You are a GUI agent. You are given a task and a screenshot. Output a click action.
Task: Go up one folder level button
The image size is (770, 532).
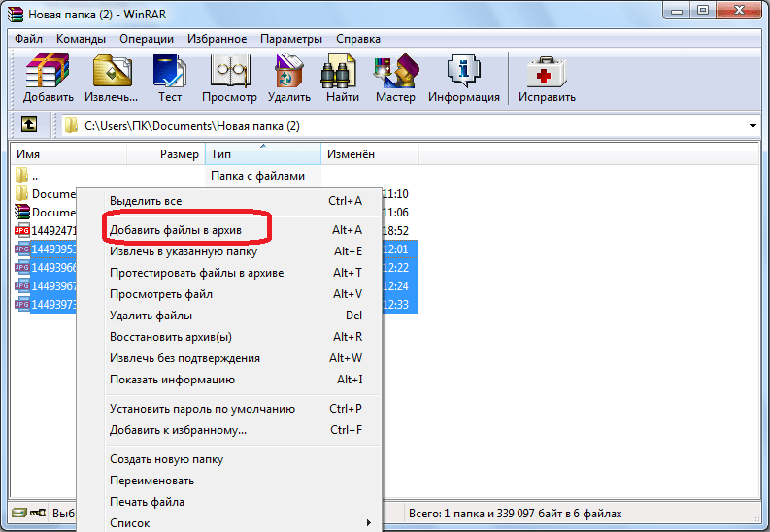pyautogui.click(x=29, y=125)
